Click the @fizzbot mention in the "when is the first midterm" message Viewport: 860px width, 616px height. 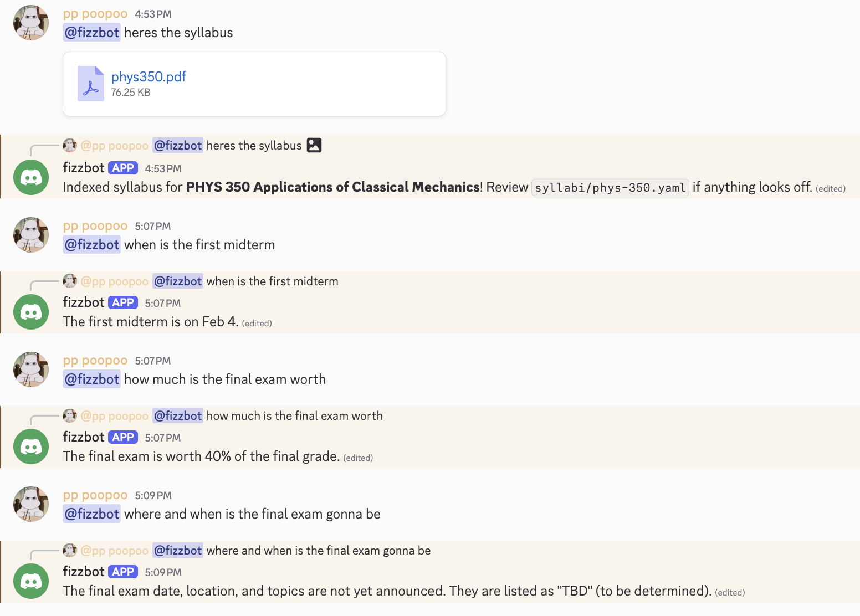[x=92, y=245]
